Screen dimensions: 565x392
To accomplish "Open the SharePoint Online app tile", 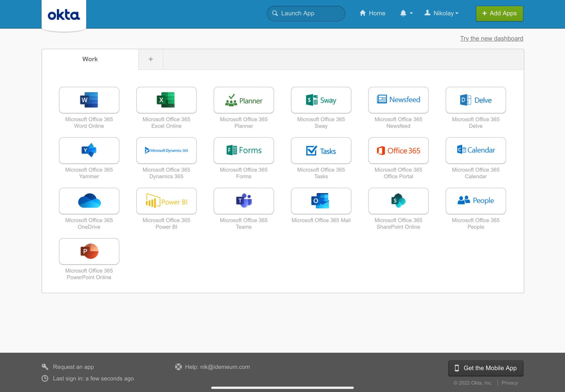I will click(398, 201).
